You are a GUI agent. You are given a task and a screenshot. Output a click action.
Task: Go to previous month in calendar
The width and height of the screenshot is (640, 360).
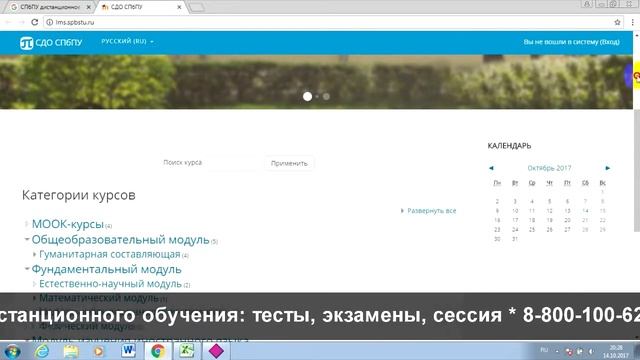point(491,168)
